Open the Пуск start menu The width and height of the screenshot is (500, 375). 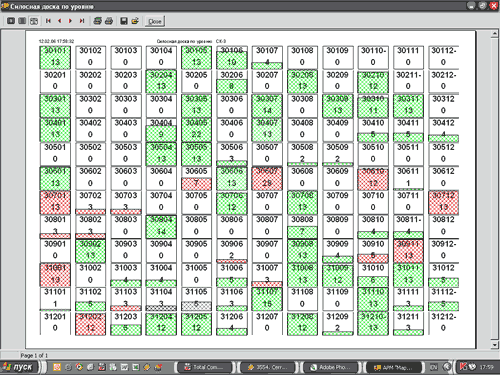19,367
